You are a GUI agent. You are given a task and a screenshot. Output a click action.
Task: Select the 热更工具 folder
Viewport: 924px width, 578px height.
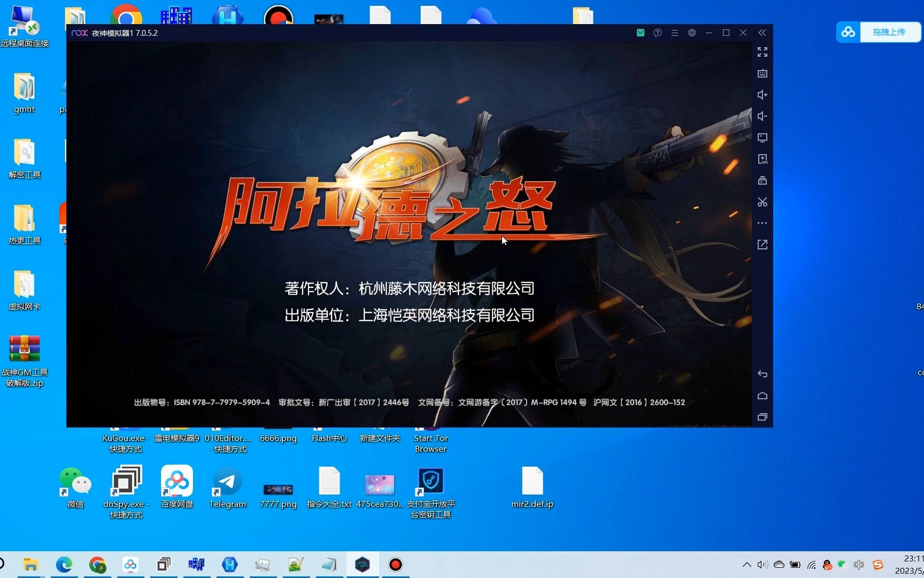coord(24,225)
